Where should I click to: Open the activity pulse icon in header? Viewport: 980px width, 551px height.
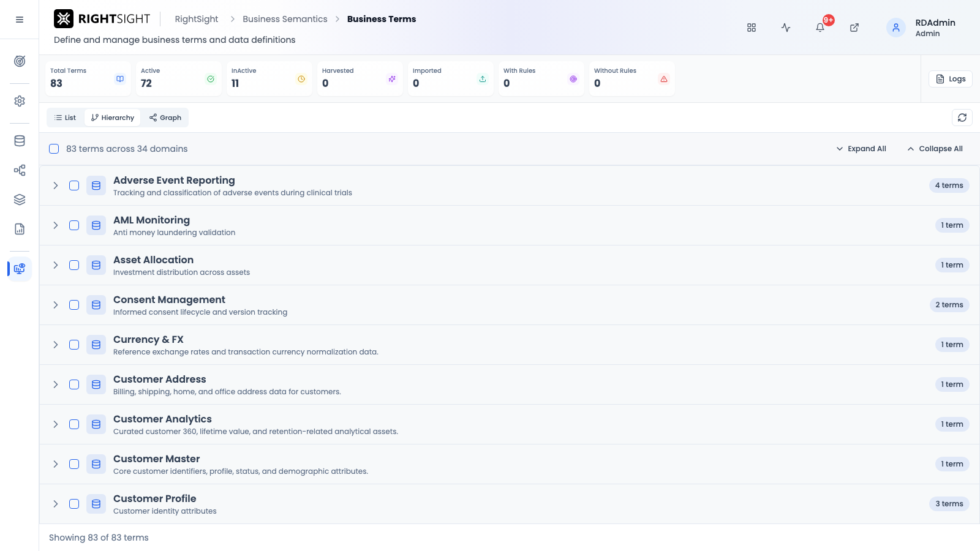786,28
